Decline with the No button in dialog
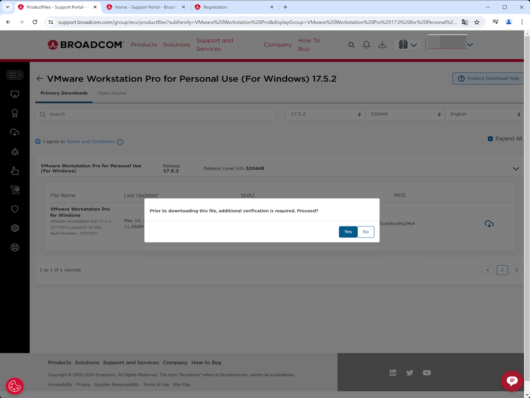 366,232
